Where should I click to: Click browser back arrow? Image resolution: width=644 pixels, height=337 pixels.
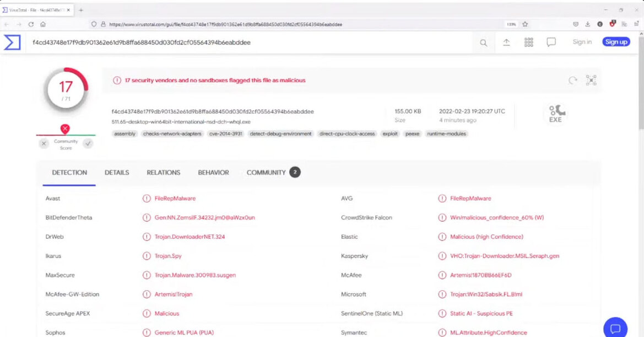7,24
